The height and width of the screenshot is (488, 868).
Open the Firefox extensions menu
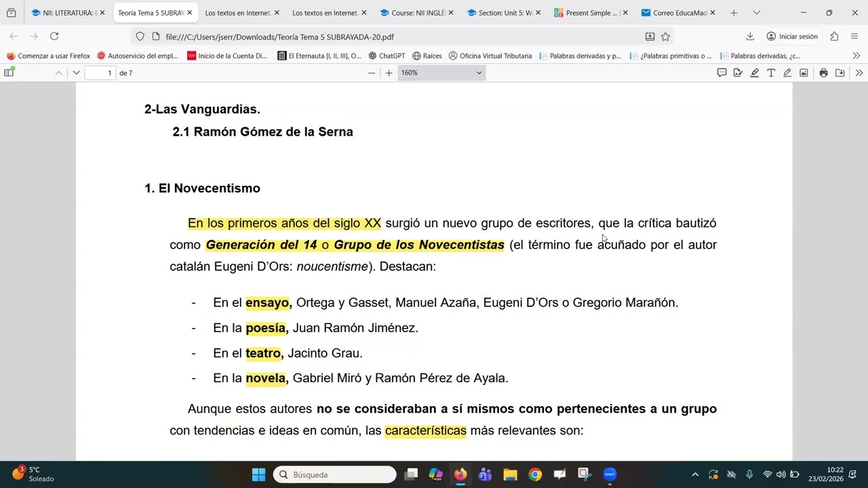(x=834, y=37)
